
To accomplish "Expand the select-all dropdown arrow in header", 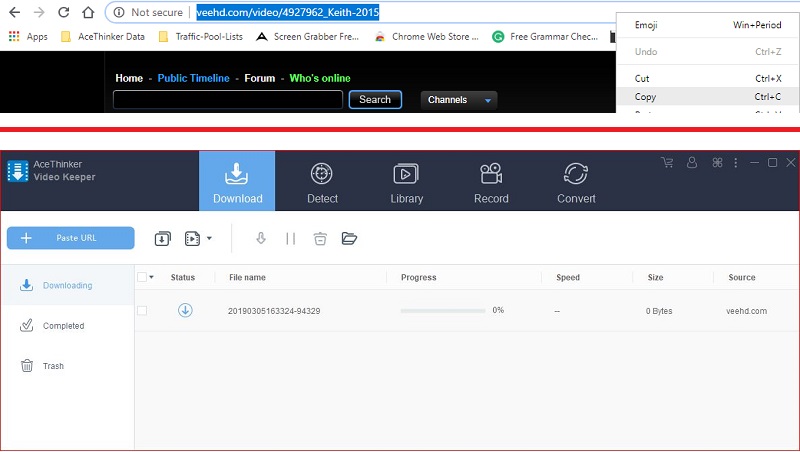I will point(152,277).
